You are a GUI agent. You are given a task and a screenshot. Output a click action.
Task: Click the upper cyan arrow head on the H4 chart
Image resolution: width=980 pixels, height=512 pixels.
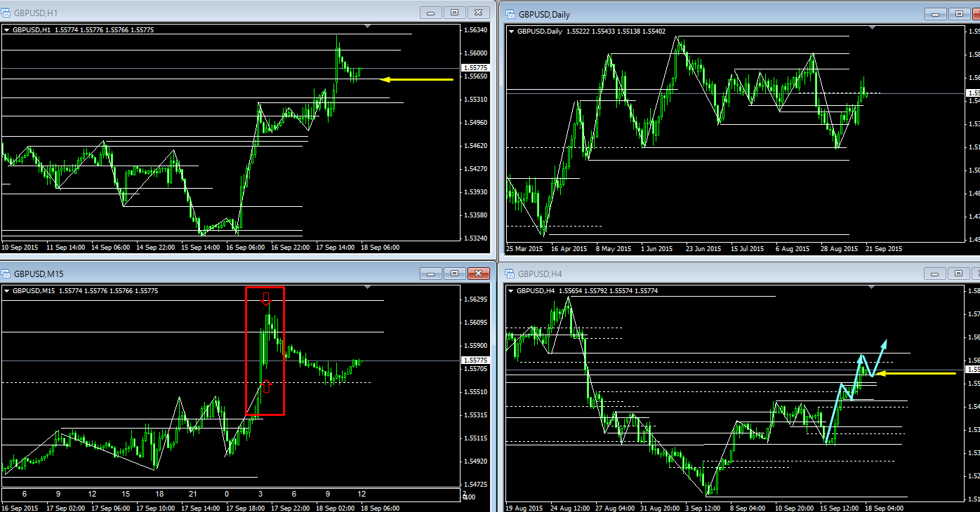click(885, 343)
